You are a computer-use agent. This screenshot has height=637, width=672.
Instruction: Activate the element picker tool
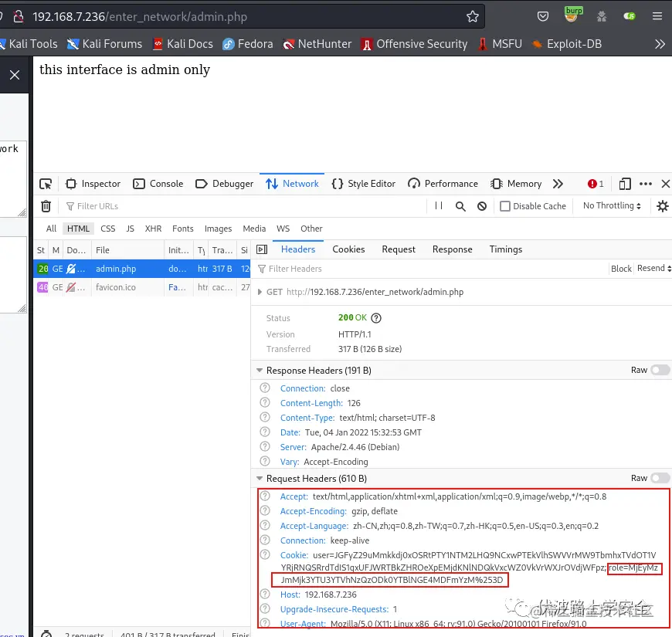pyautogui.click(x=46, y=184)
